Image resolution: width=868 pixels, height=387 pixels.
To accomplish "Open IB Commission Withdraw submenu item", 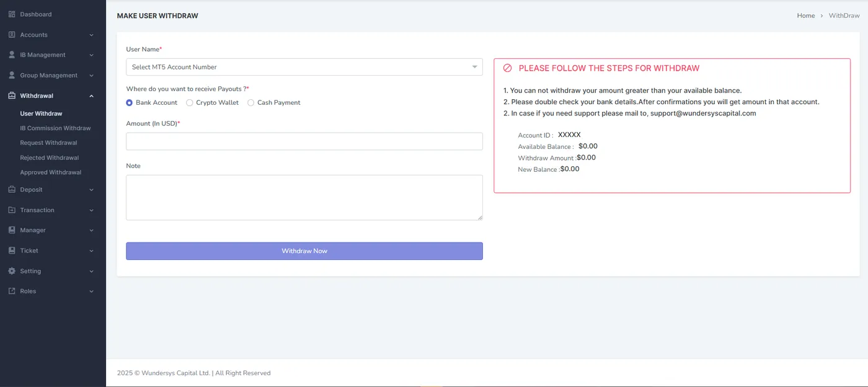I will pos(55,128).
